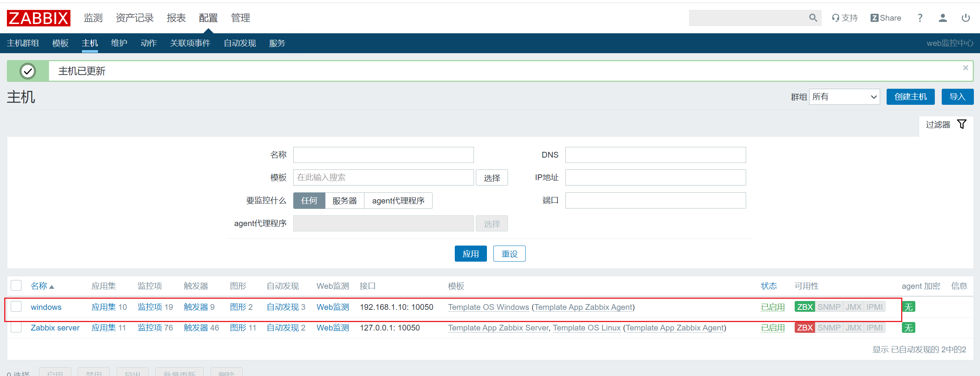Click the 重设 filter button
The image size is (980, 376).
point(510,254)
